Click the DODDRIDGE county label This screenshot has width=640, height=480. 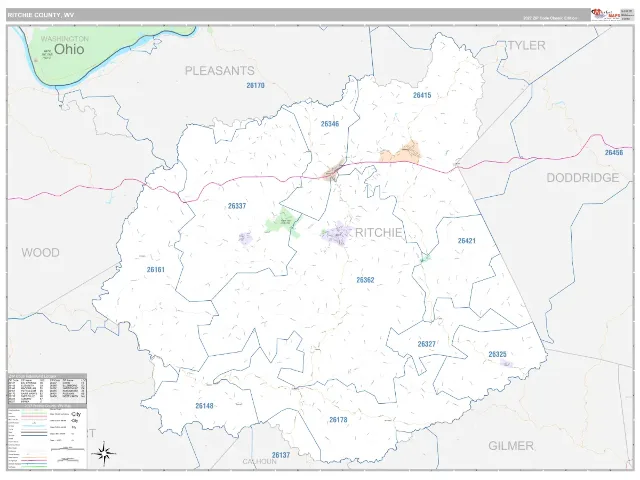583,178
